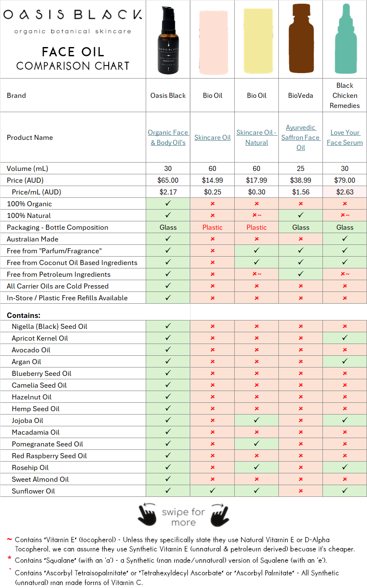The width and height of the screenshot is (367, 588).
Task: Toggle Oasis Black's 100% Organic checkmark
Action: coord(168,204)
